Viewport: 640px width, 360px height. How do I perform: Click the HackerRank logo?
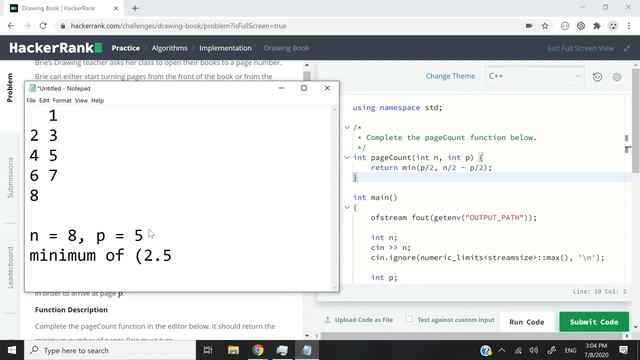(x=56, y=48)
